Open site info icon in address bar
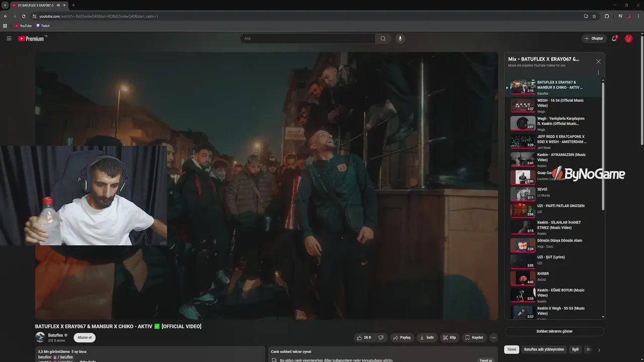644x362 pixels. (x=34, y=16)
